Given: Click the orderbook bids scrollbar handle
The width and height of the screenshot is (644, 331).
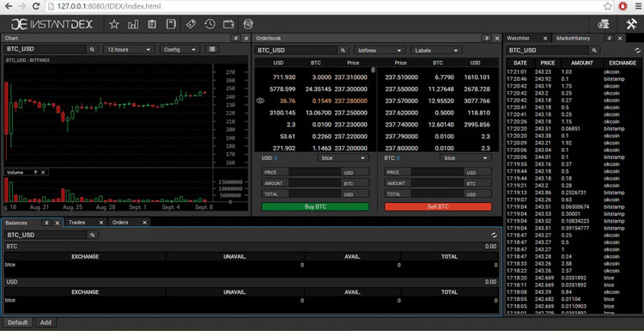Looking at the screenshot, I should [373, 70].
